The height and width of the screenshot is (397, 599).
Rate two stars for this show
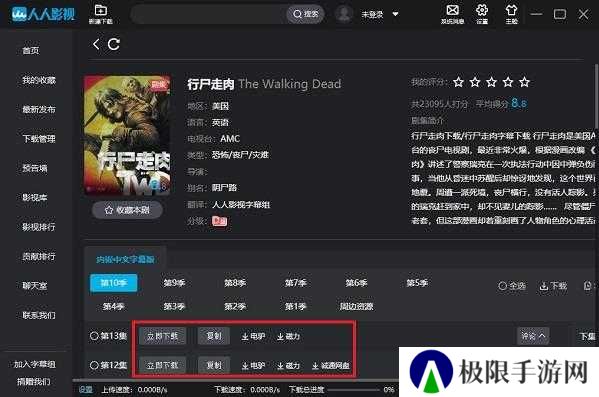pyautogui.click(x=475, y=82)
